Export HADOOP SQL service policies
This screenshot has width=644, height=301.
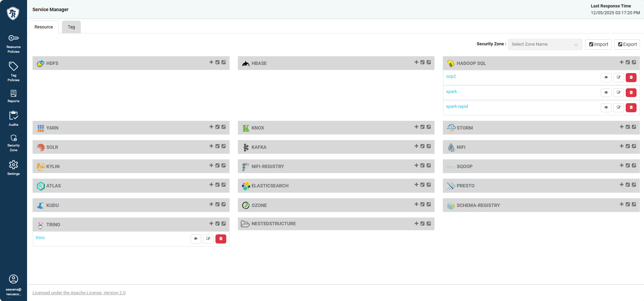coord(634,62)
